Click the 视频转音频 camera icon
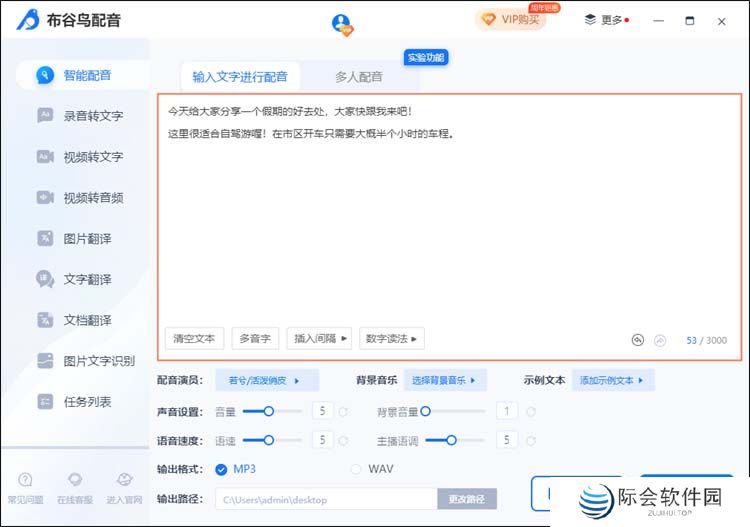Image resolution: width=750 pixels, height=527 pixels. pyautogui.click(x=45, y=197)
